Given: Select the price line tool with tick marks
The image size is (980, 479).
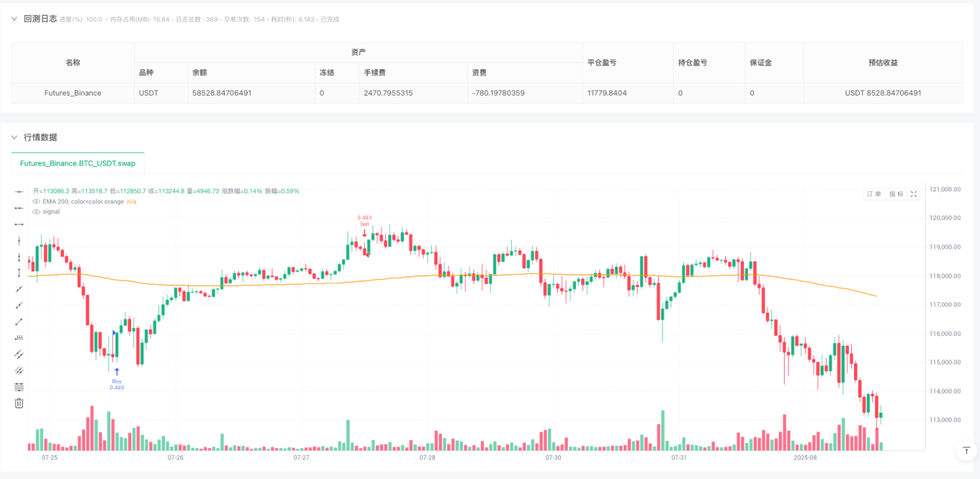Looking at the screenshot, I should pyautogui.click(x=19, y=337).
